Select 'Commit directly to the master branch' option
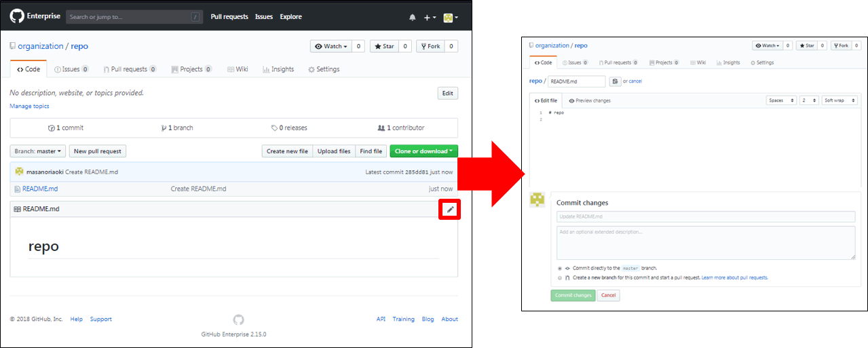This screenshot has height=348, width=868. point(560,268)
